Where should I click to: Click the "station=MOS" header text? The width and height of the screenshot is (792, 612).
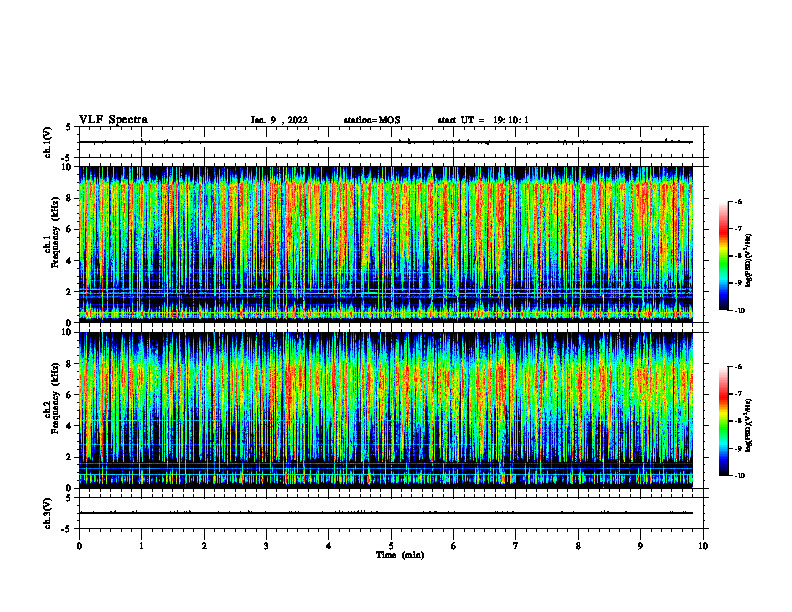(372, 120)
